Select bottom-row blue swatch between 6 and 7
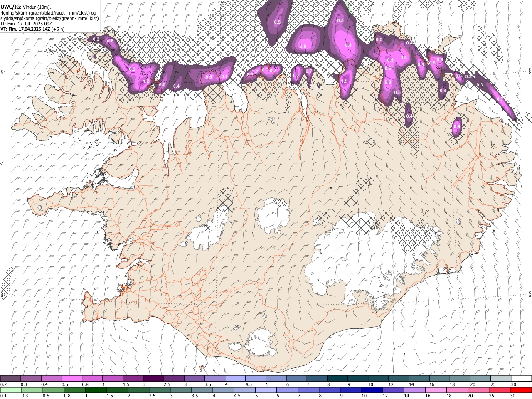The height and width of the screenshot is (399, 532). coord(287,390)
